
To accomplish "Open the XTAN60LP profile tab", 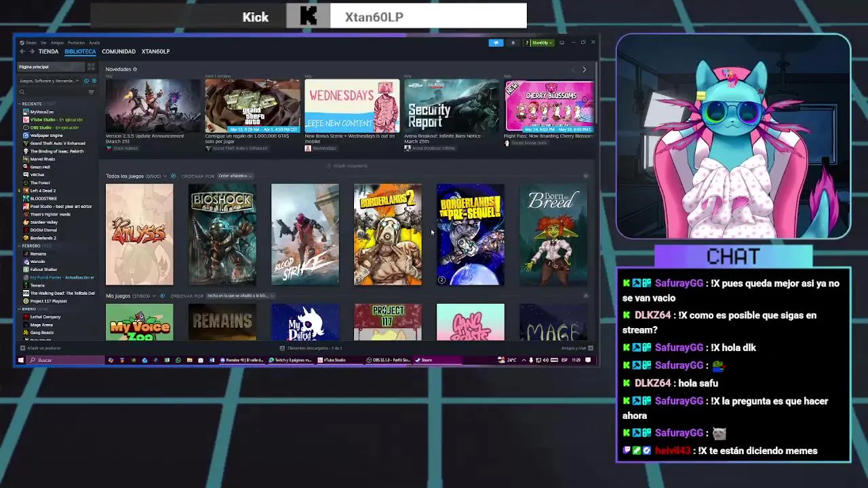I will click(155, 52).
